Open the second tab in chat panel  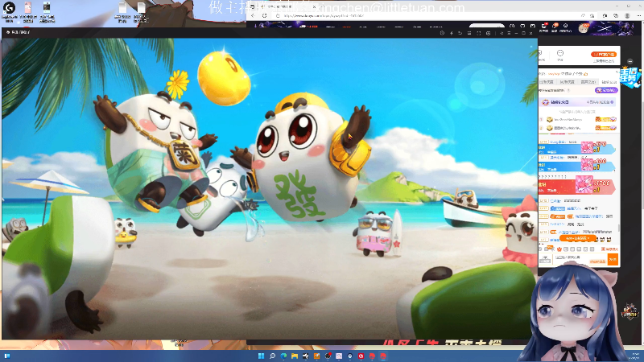point(568,82)
